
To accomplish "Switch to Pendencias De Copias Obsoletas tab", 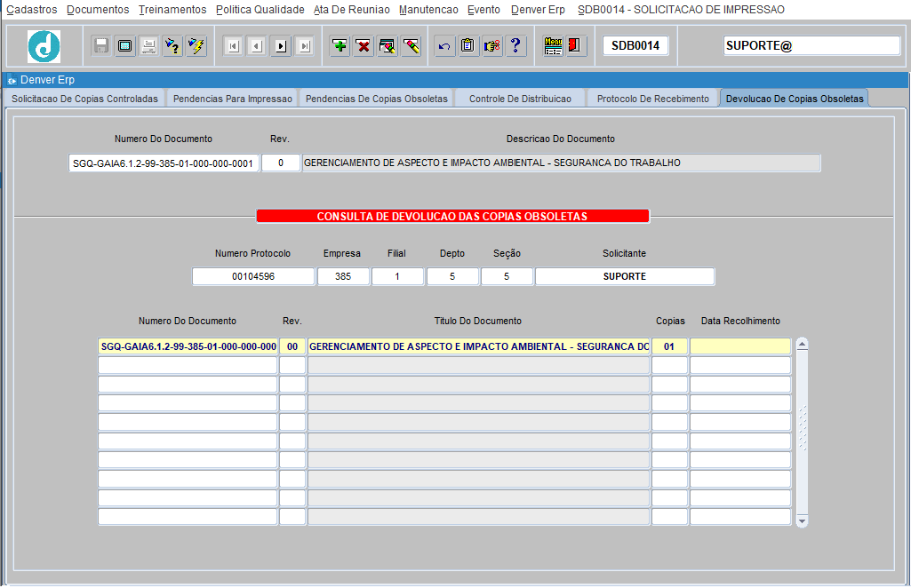I will [x=377, y=99].
